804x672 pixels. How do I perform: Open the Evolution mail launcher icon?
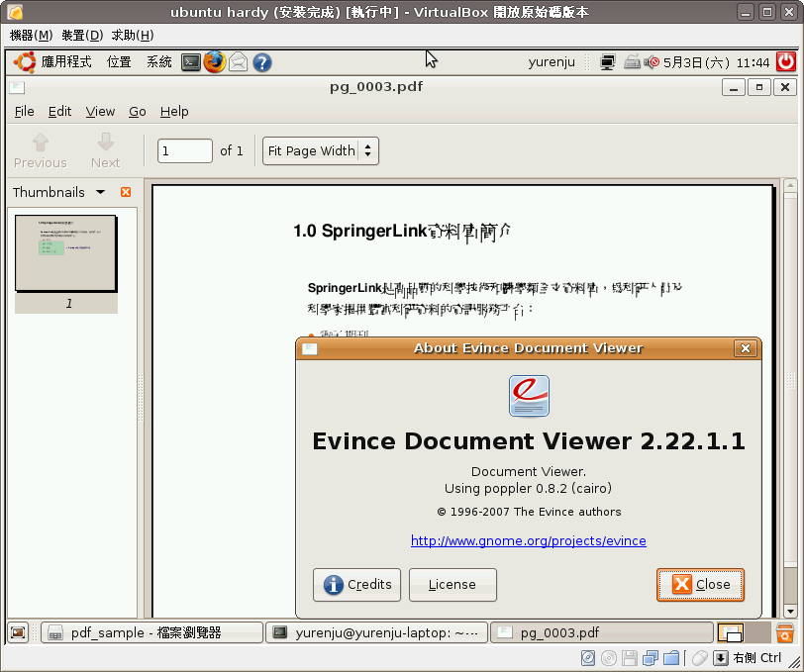tap(239, 62)
